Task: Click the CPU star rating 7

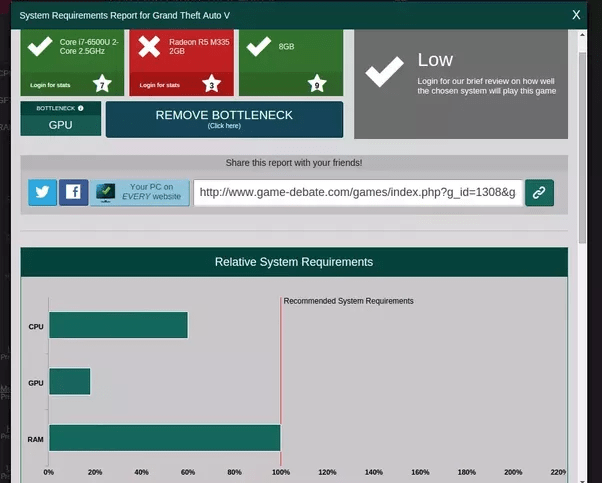Action: [x=102, y=84]
